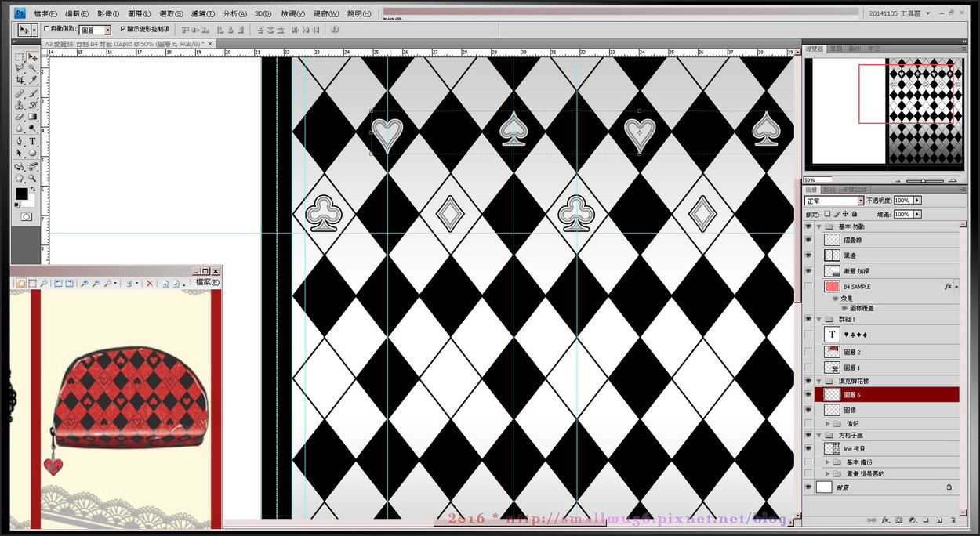Open the 不透明度 opacity arrow
The width and height of the screenshot is (980, 536).
point(917,201)
